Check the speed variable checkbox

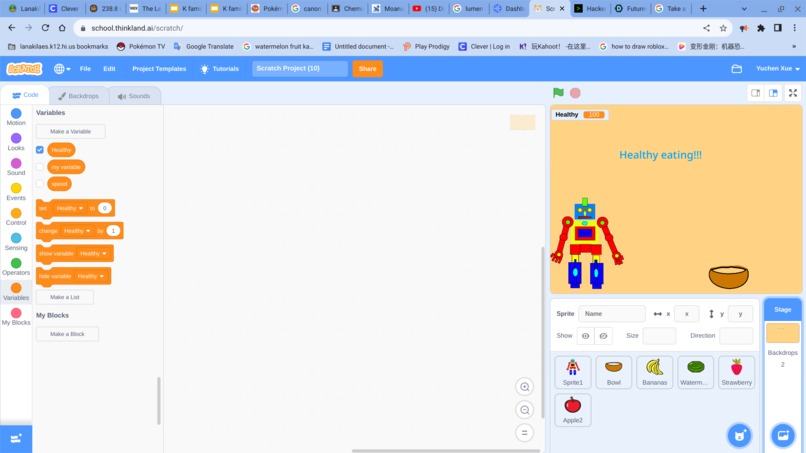pyautogui.click(x=40, y=184)
